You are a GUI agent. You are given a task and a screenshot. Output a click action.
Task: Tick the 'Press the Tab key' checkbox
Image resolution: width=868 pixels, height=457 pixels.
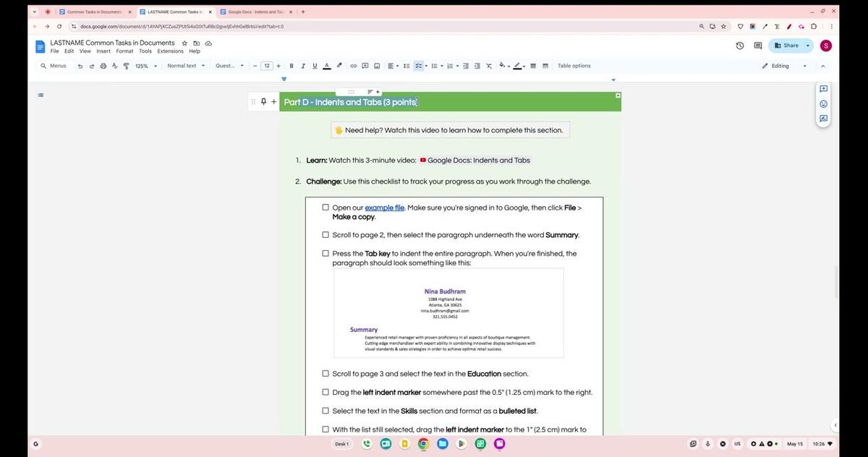point(325,254)
